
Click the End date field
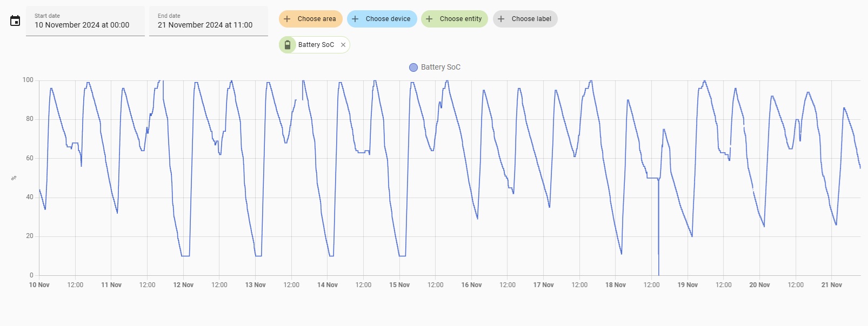tap(209, 21)
